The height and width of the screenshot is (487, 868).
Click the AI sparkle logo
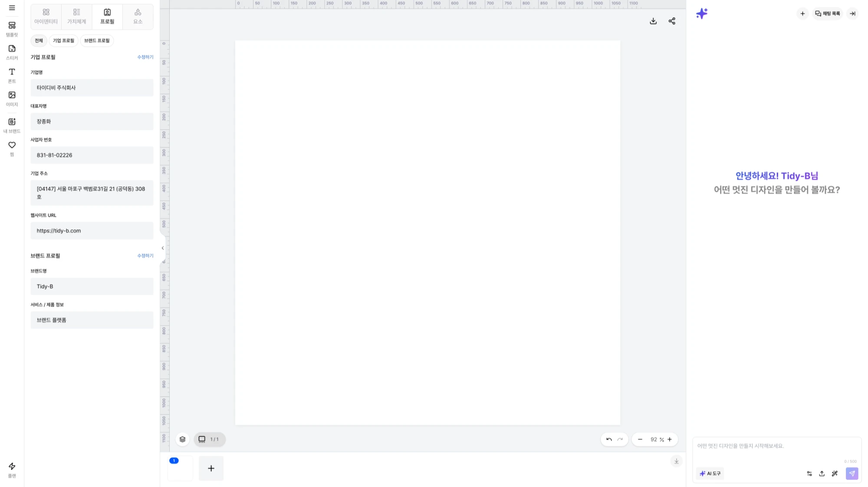[702, 13]
